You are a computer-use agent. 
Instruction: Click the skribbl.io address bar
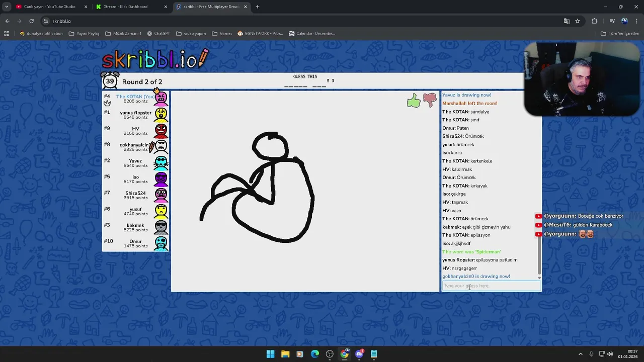tap(302, 21)
